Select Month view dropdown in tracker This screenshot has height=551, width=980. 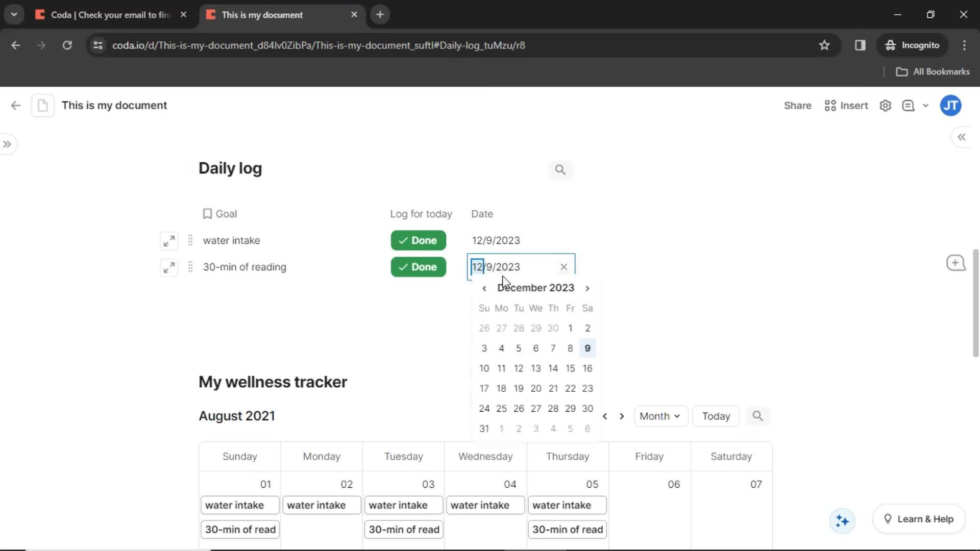[x=659, y=416]
